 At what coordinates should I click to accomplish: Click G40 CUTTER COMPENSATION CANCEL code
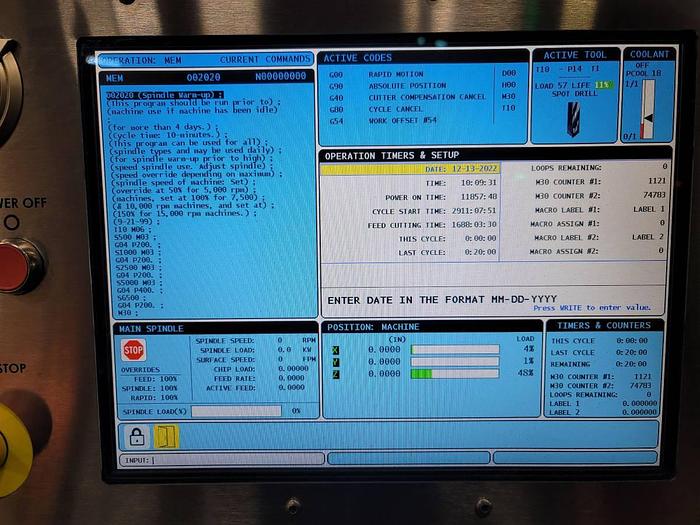point(407,97)
